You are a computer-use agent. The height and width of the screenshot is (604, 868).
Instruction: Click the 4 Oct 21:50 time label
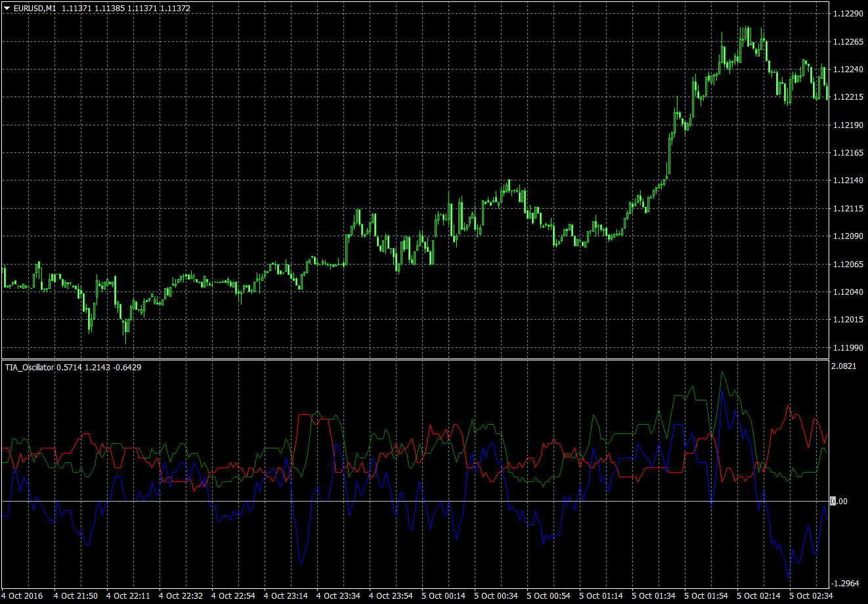coord(76,596)
